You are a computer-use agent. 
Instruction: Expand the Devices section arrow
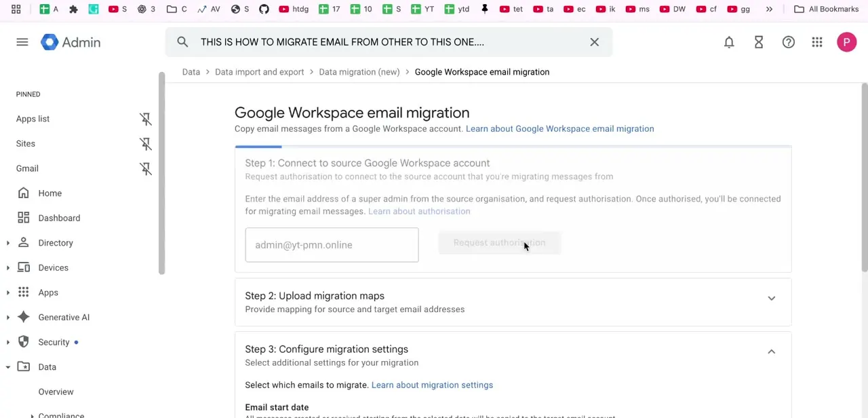[8, 267]
